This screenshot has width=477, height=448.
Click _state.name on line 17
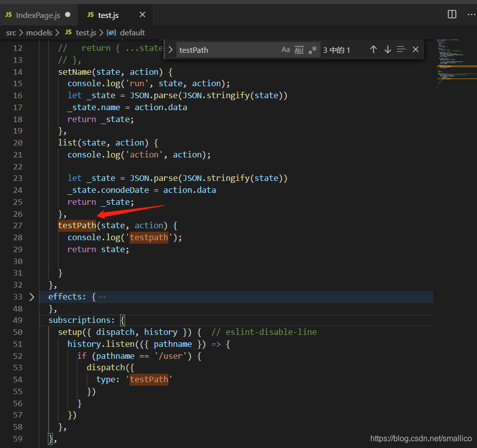[94, 107]
